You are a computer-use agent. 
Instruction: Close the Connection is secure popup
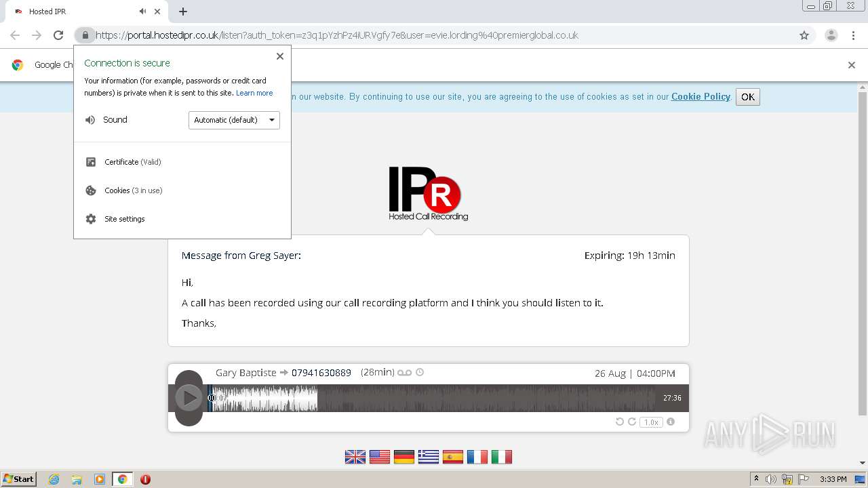280,56
